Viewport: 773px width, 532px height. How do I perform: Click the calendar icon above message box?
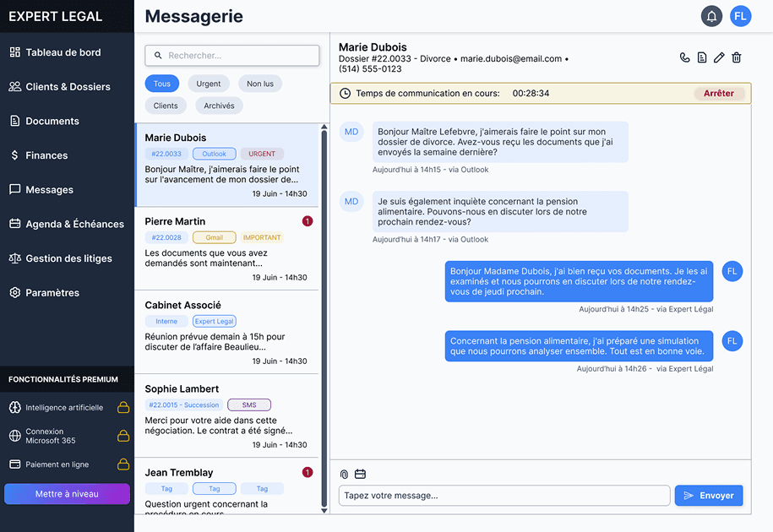click(360, 474)
